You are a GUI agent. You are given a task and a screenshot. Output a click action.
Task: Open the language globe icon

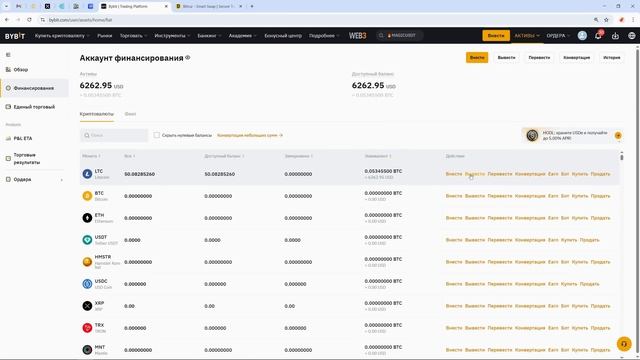(x=631, y=36)
